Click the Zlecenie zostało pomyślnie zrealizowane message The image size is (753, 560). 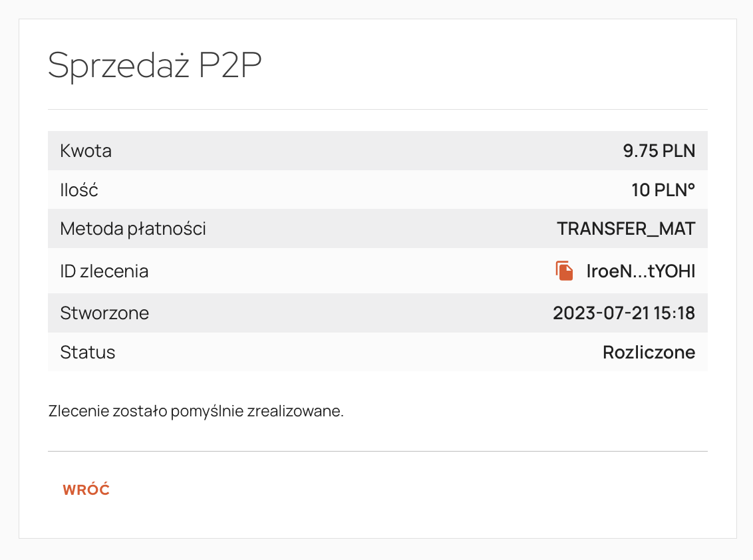pos(196,411)
